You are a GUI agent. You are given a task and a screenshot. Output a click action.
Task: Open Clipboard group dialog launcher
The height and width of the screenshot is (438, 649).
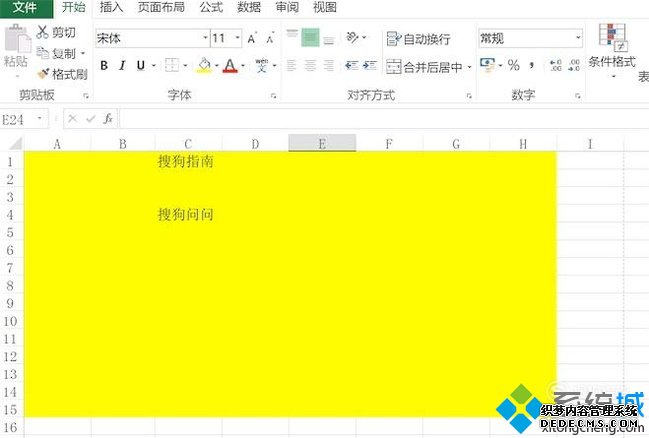point(86,96)
